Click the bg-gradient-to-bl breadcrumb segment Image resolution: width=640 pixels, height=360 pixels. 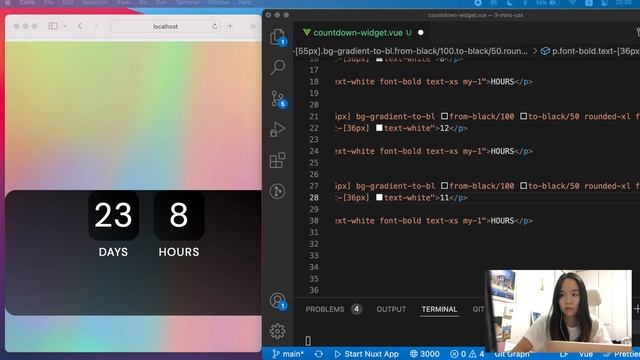click(411, 51)
